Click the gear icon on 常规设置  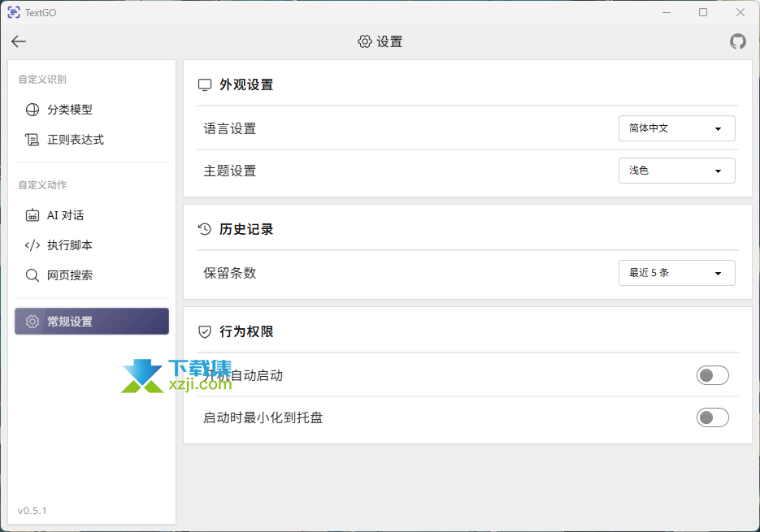click(x=31, y=321)
